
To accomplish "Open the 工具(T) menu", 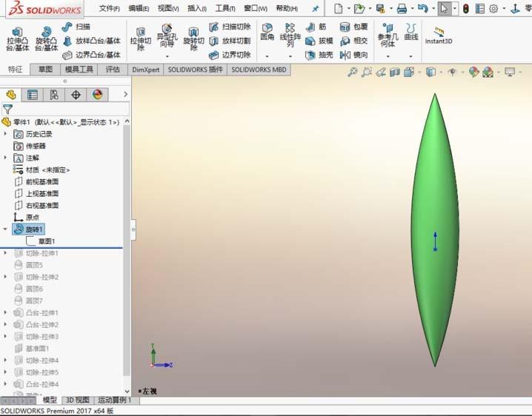I will [225, 8].
